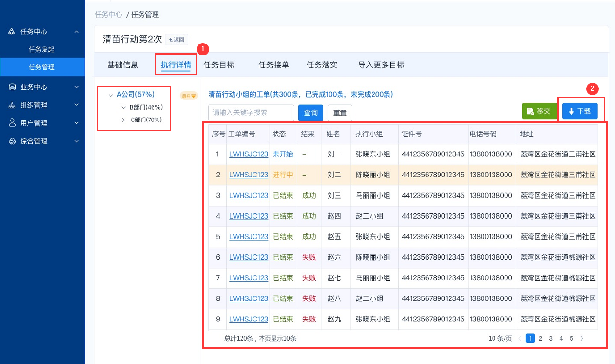615x364 pixels.
Task: Switch to the 任务目标 tab
Action: (219, 65)
